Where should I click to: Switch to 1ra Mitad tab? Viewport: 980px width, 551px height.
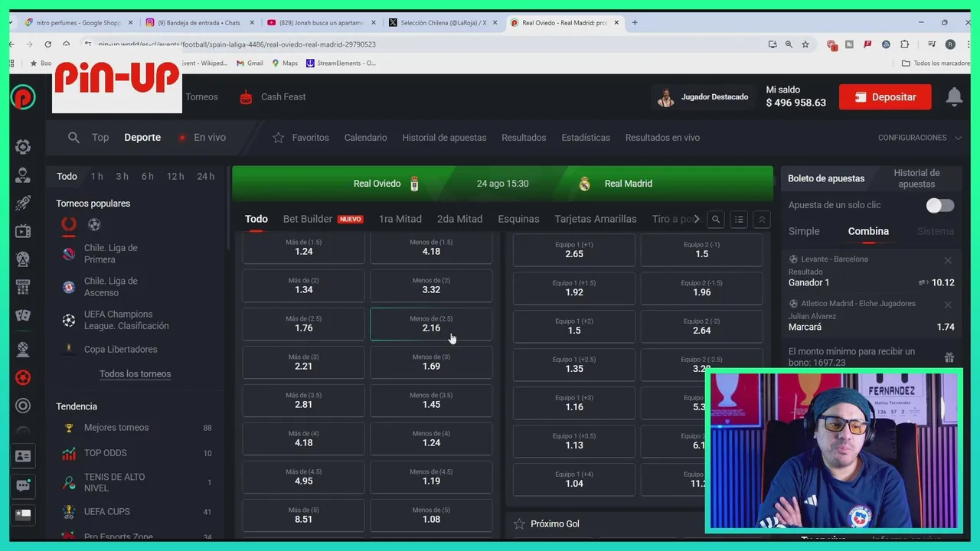pos(400,219)
